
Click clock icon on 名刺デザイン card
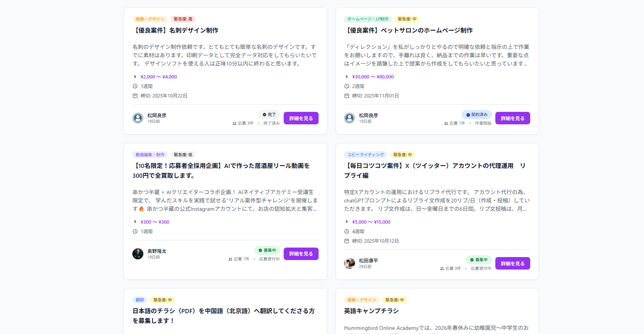pos(135,86)
